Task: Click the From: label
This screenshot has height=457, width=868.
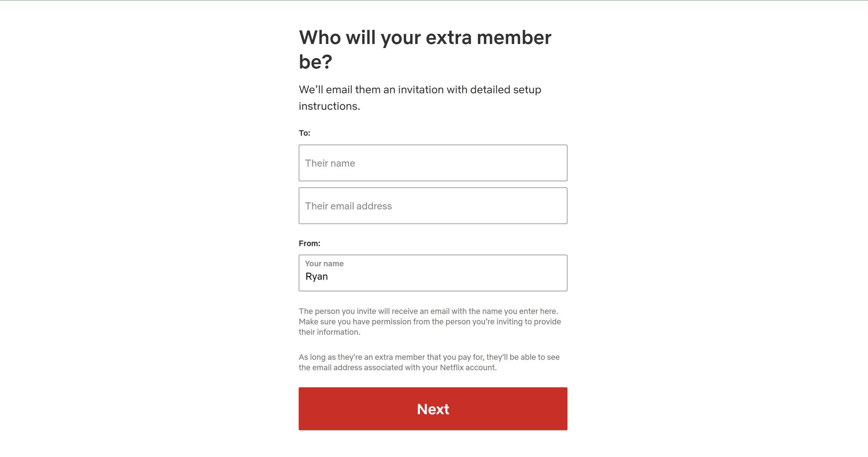Action: (x=309, y=242)
